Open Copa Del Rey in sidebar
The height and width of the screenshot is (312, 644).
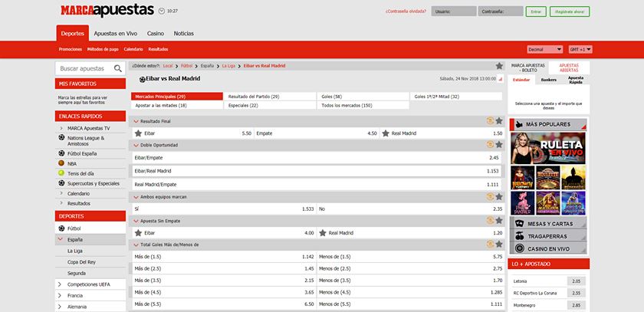click(x=82, y=262)
